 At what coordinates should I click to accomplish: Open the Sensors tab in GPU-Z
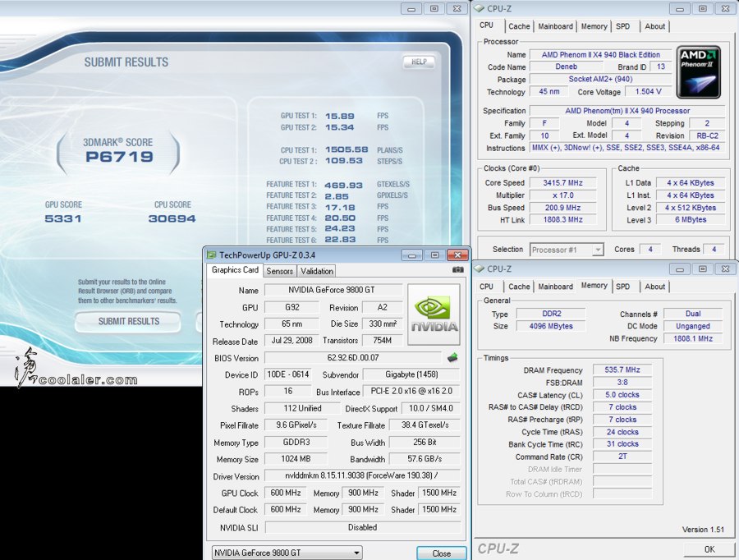click(x=279, y=271)
